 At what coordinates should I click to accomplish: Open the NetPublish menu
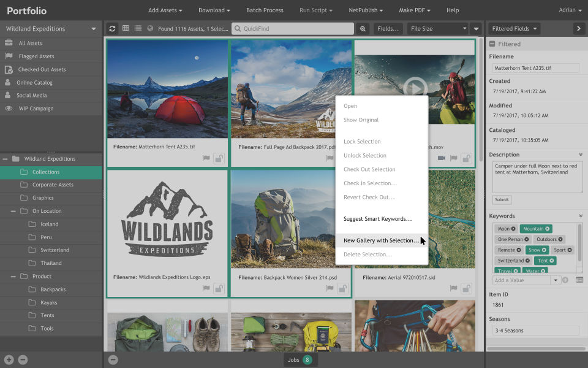click(366, 10)
